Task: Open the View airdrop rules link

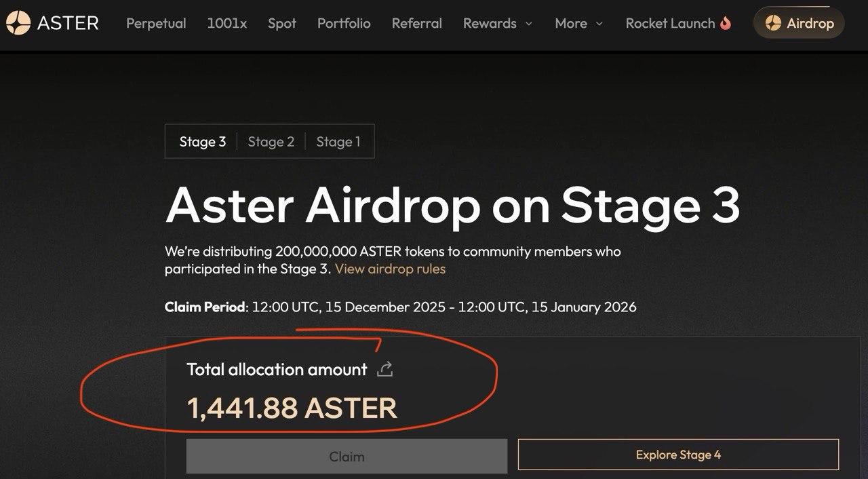Action: pyautogui.click(x=390, y=269)
